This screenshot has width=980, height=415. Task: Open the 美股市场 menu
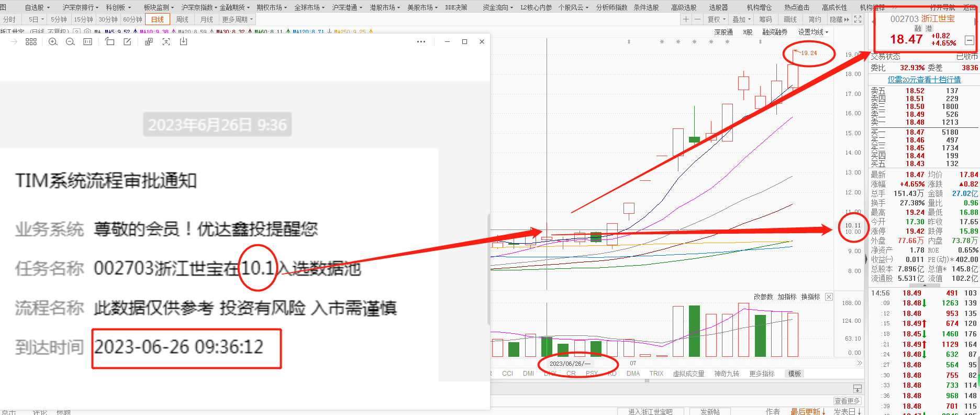422,7
